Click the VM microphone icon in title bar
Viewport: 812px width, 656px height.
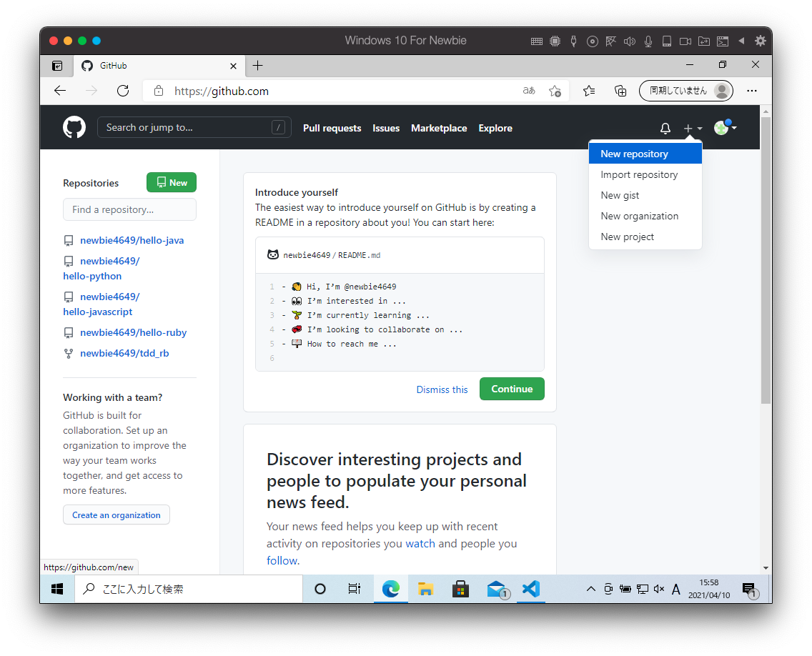click(x=648, y=41)
